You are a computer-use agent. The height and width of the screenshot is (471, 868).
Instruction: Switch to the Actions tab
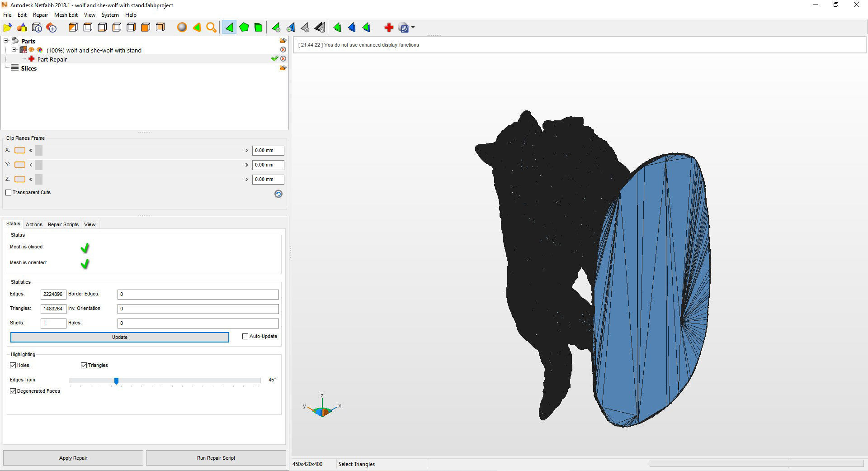(34, 224)
